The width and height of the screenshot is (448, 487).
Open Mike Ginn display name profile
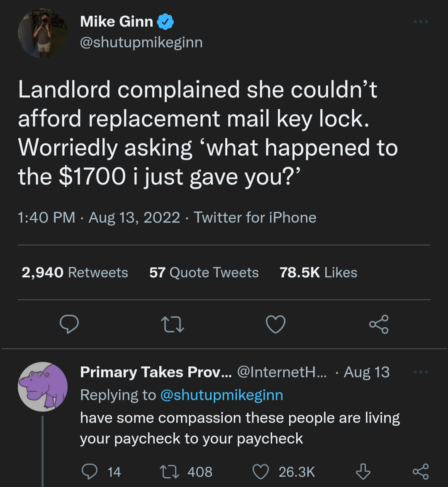tap(117, 22)
